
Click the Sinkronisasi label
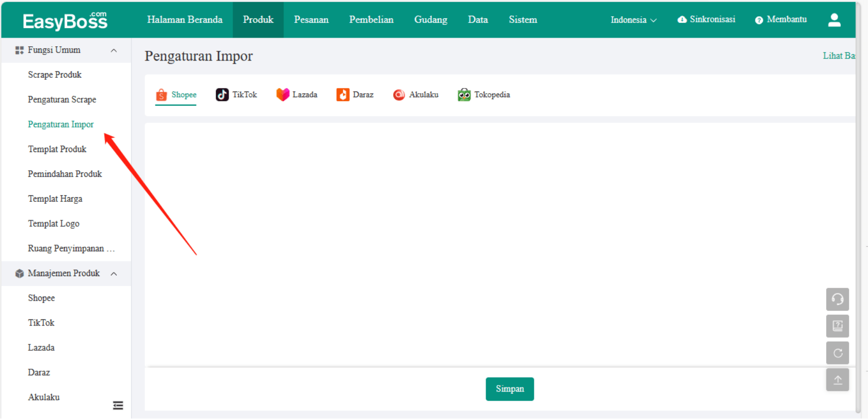pos(712,19)
